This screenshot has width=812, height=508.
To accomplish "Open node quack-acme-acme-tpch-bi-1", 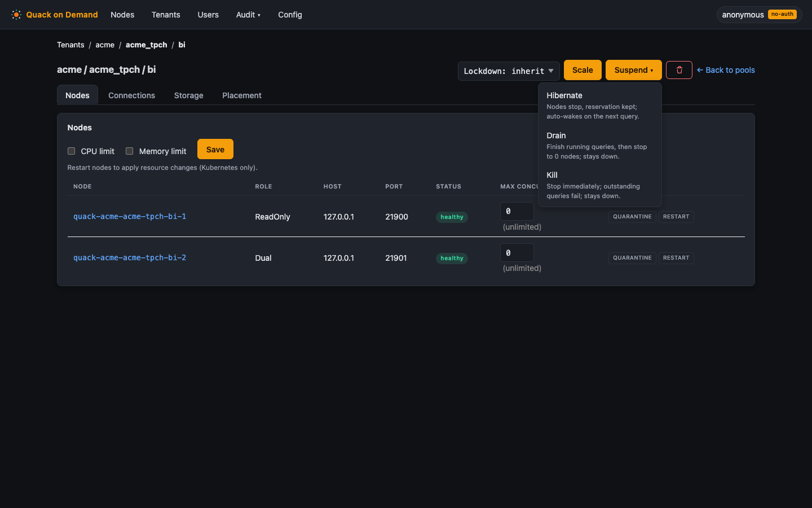I will point(130,216).
